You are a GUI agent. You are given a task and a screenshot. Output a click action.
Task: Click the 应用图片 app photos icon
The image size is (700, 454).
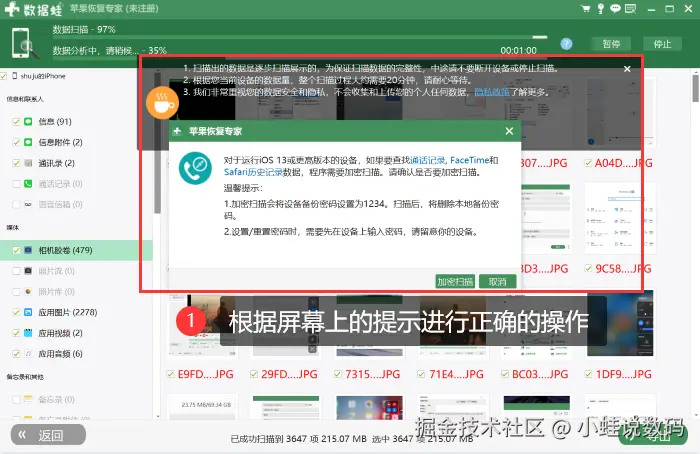click(28, 312)
